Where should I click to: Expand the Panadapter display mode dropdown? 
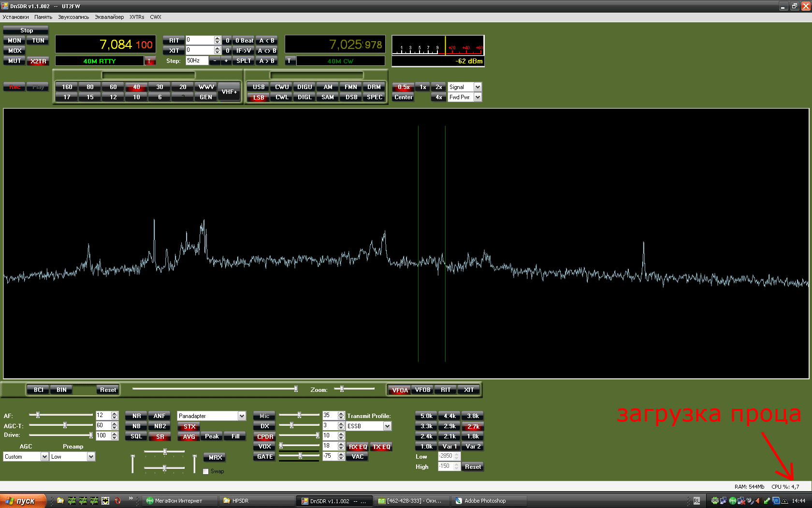click(241, 416)
